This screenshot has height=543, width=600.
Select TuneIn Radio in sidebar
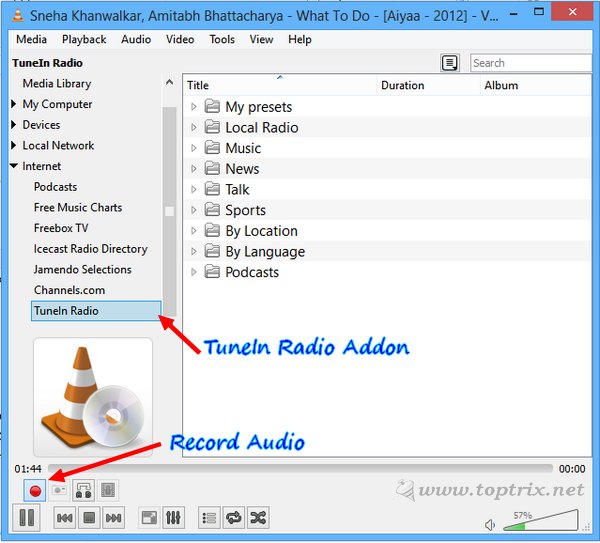click(x=96, y=311)
